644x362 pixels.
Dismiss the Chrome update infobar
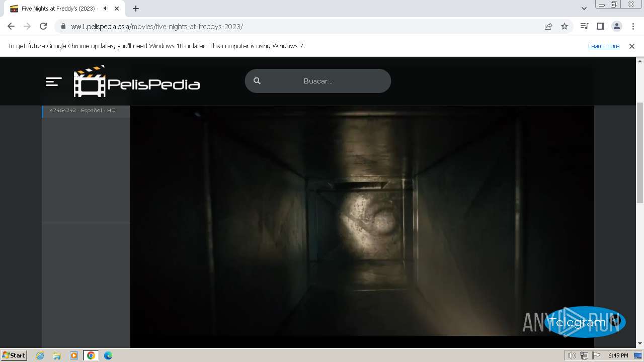(632, 46)
